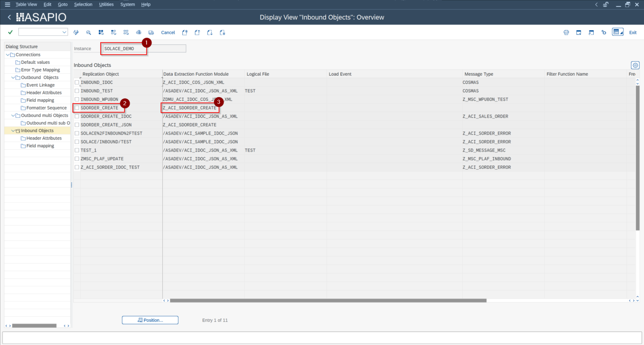644x345 pixels.
Task: Click inside the Instance input field
Action: (x=124, y=48)
